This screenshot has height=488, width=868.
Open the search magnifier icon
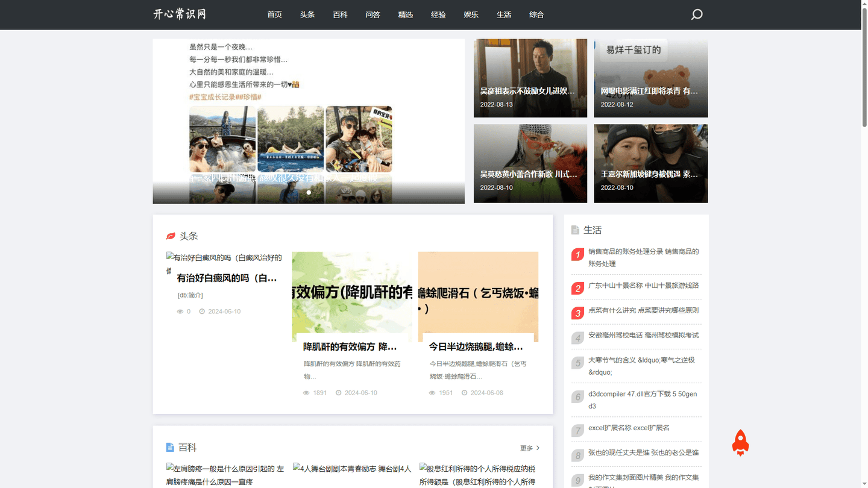pyautogui.click(x=697, y=14)
